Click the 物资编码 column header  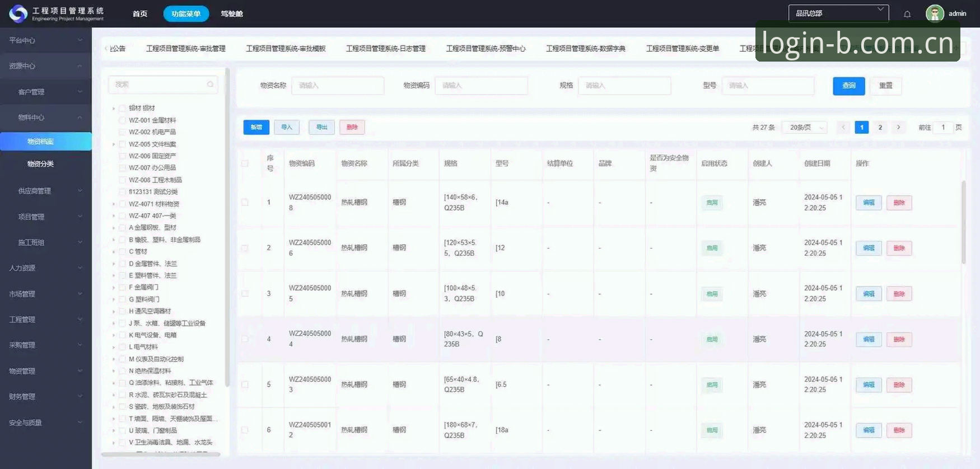[302, 163]
